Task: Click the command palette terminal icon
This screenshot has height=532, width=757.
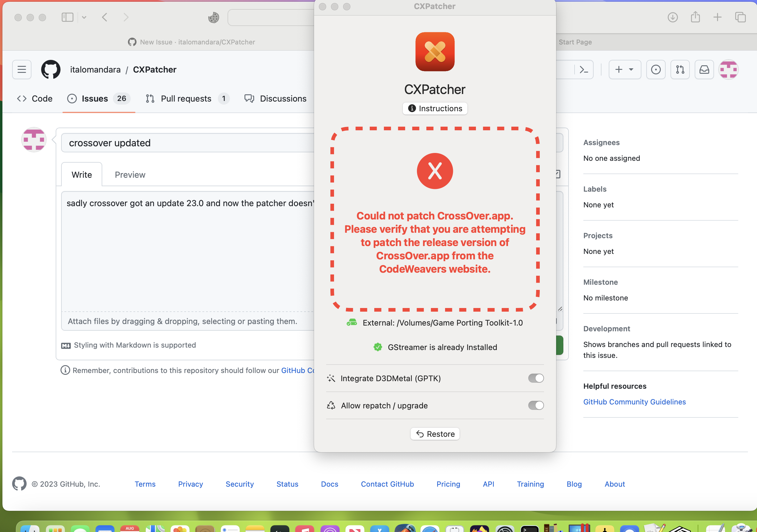Action: click(x=584, y=70)
